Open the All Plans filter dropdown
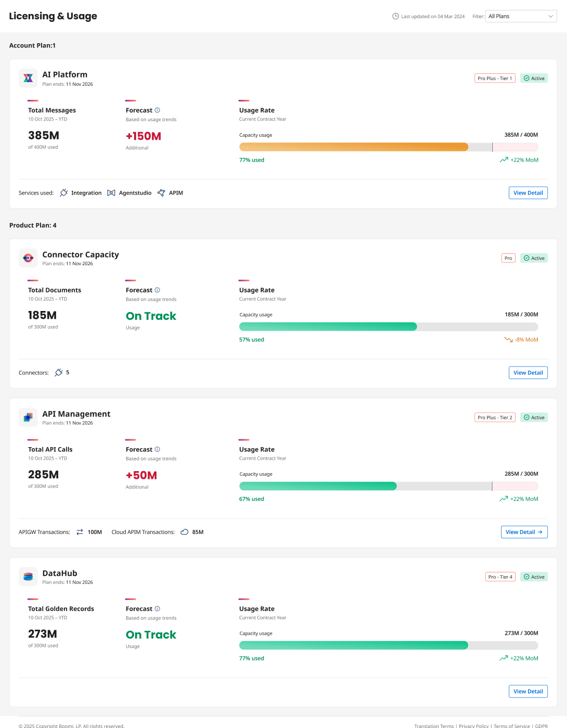Image resolution: width=567 pixels, height=728 pixels. (x=521, y=16)
